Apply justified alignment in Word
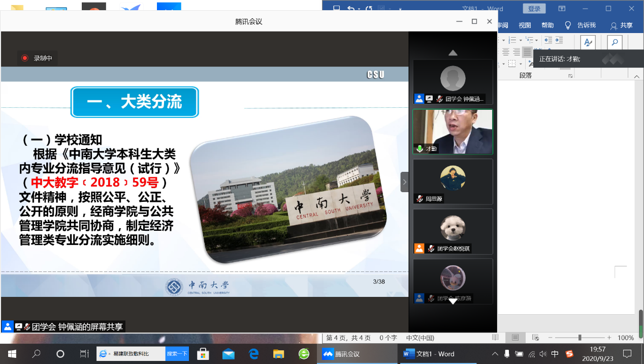Screen dimensions: 644x364 [527, 52]
